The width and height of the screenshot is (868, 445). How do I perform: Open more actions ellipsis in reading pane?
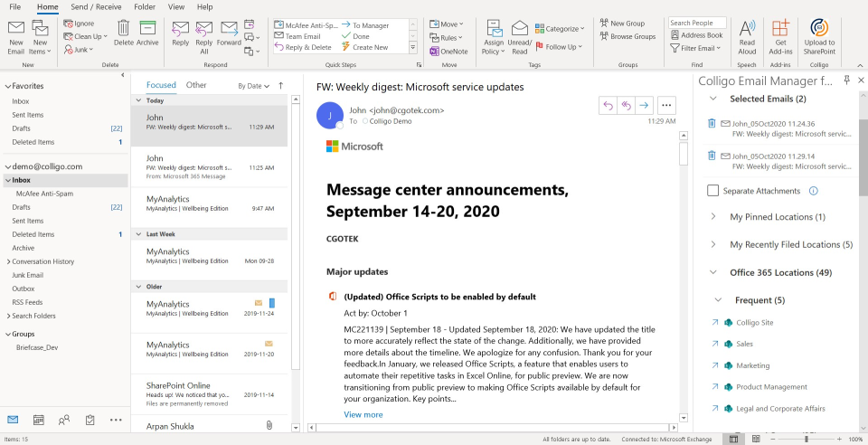click(666, 105)
